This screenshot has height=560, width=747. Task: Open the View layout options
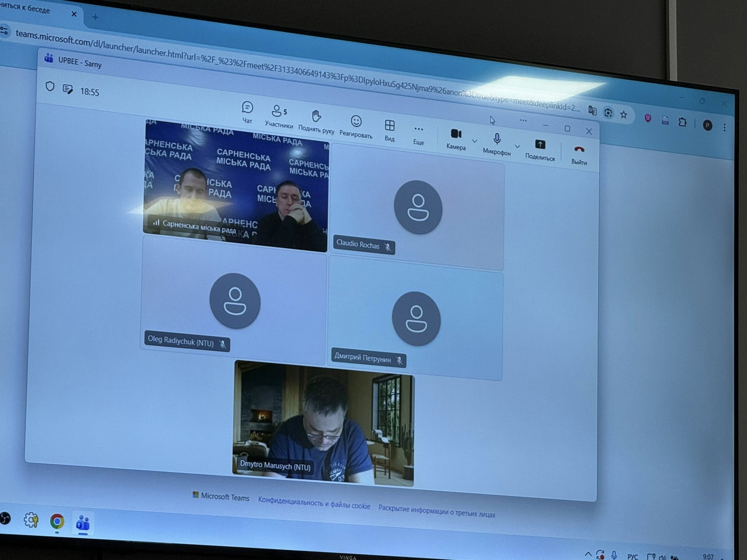(390, 126)
